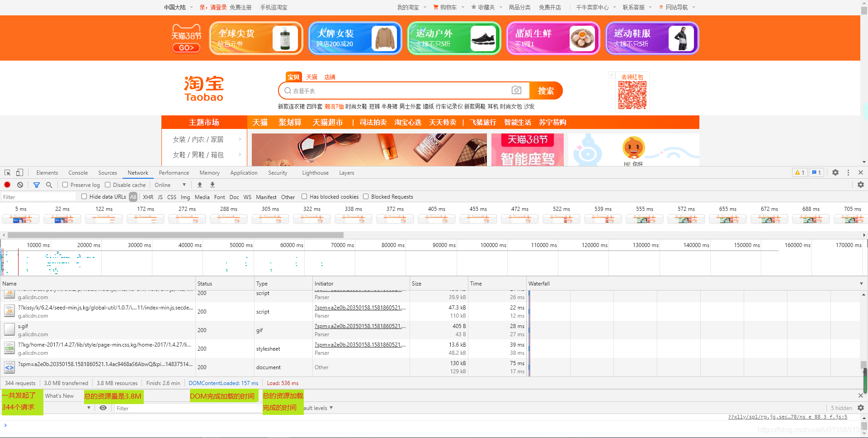Toggle the network filter funnel icon
Image resolution: width=868 pixels, height=438 pixels.
37,185
